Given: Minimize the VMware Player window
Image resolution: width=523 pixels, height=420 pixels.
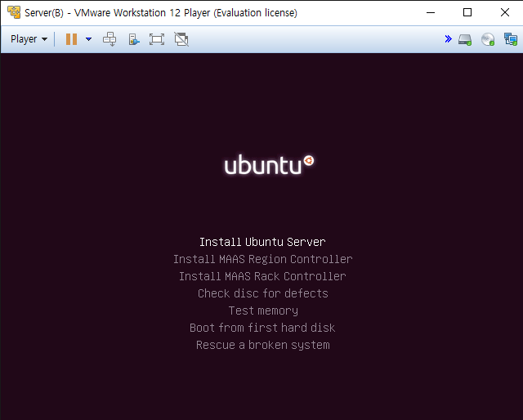Looking at the screenshot, I should click(431, 13).
